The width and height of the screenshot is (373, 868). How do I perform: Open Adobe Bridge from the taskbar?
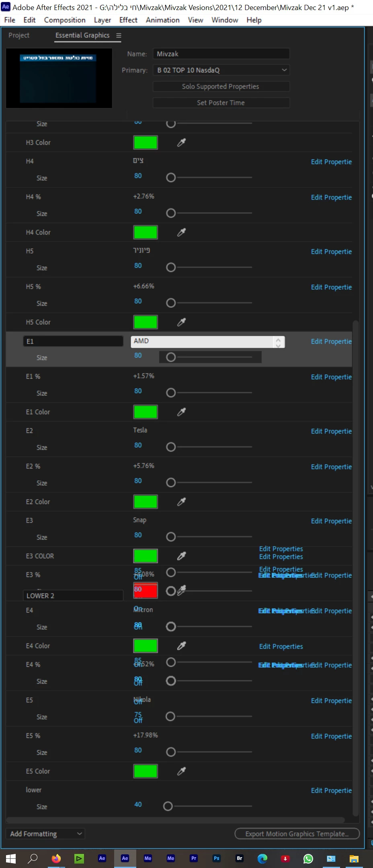[x=240, y=858]
